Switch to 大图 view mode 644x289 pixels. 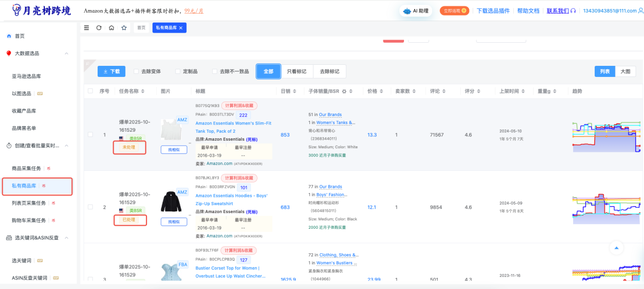point(625,71)
